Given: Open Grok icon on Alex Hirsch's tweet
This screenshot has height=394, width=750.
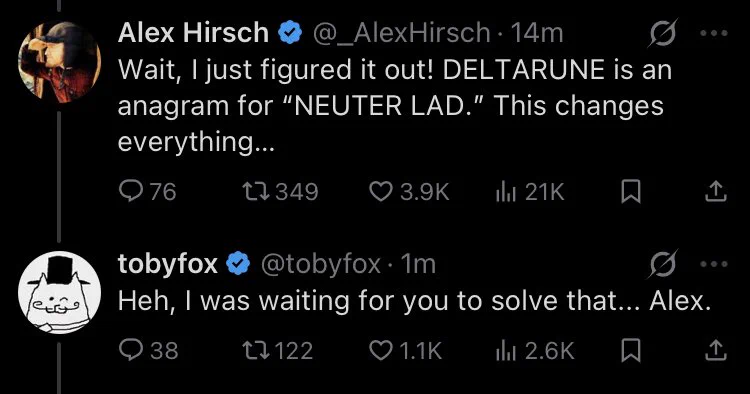Looking at the screenshot, I should (663, 33).
